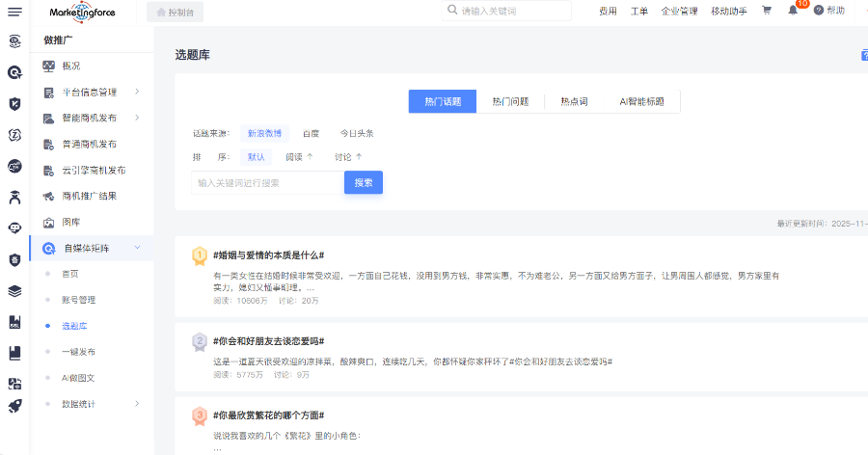The image size is (868, 455).
Task: Select 今日头条 as topic source
Action: tap(356, 133)
